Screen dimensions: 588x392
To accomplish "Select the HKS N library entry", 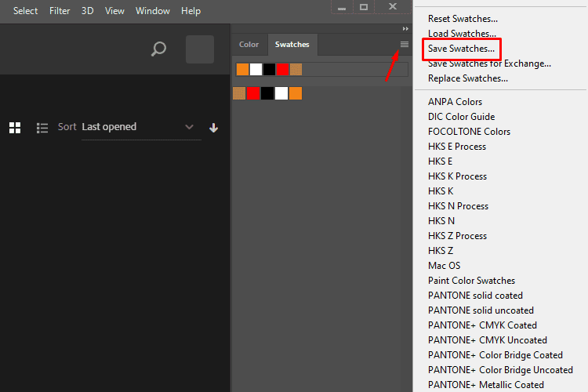I will (441, 221).
